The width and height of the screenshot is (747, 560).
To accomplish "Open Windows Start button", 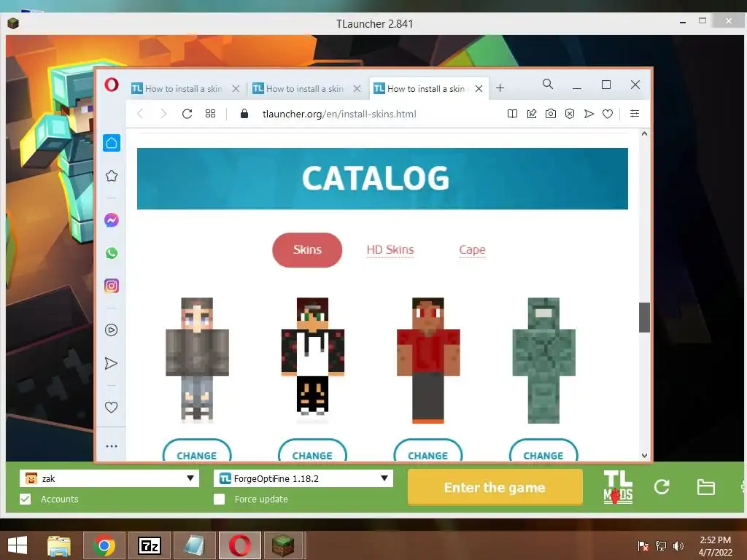I will click(18, 545).
